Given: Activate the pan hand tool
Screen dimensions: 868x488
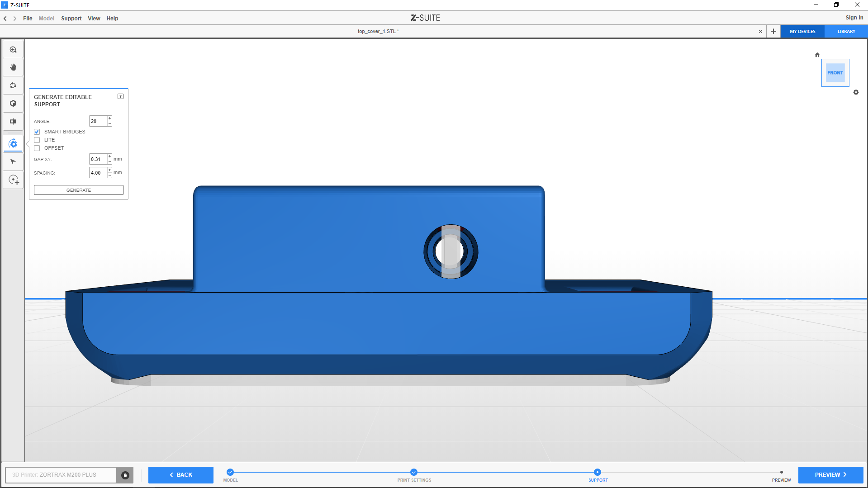Looking at the screenshot, I should point(13,67).
